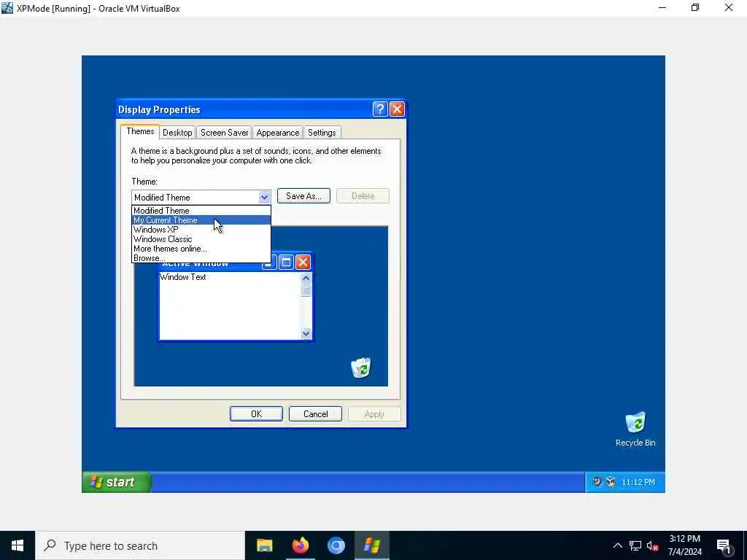
Task: Click preview scrollbar up arrow
Action: click(306, 278)
